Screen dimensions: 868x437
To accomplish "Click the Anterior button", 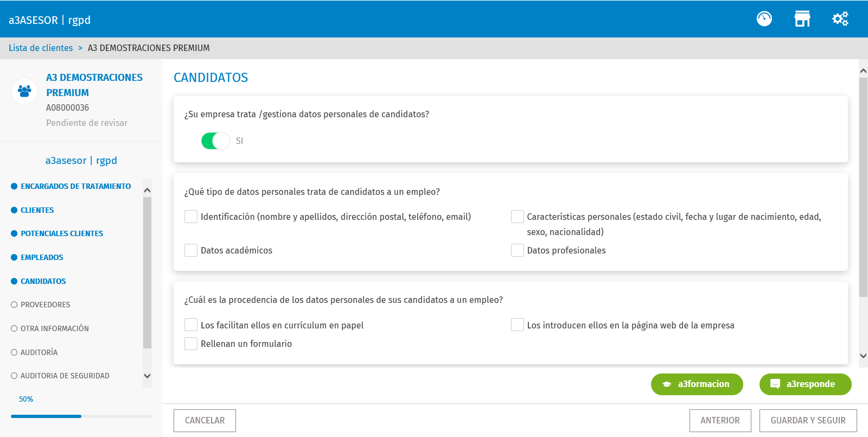I will point(720,421).
